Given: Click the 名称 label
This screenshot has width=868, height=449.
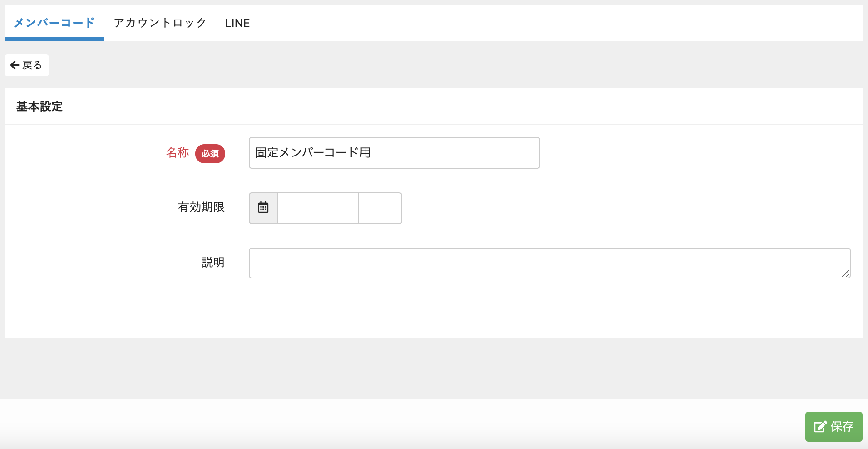Looking at the screenshot, I should [x=177, y=152].
